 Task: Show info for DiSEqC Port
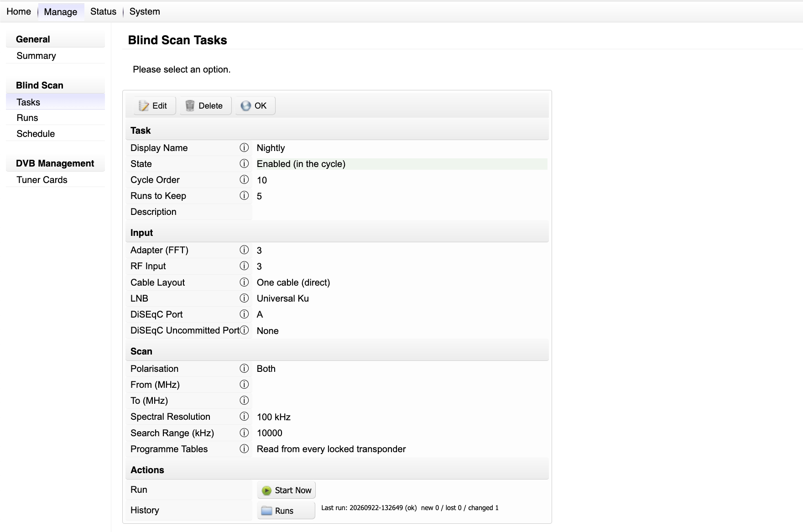(x=244, y=314)
